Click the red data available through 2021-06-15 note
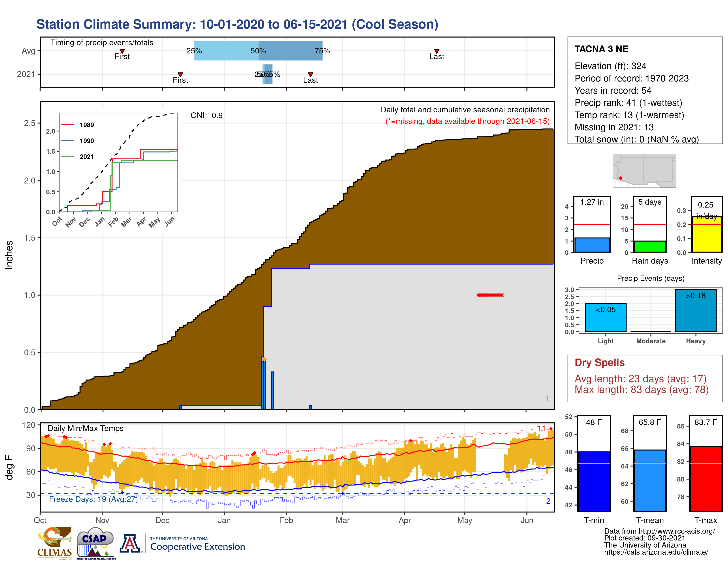The width and height of the screenshot is (728, 563). [x=468, y=121]
